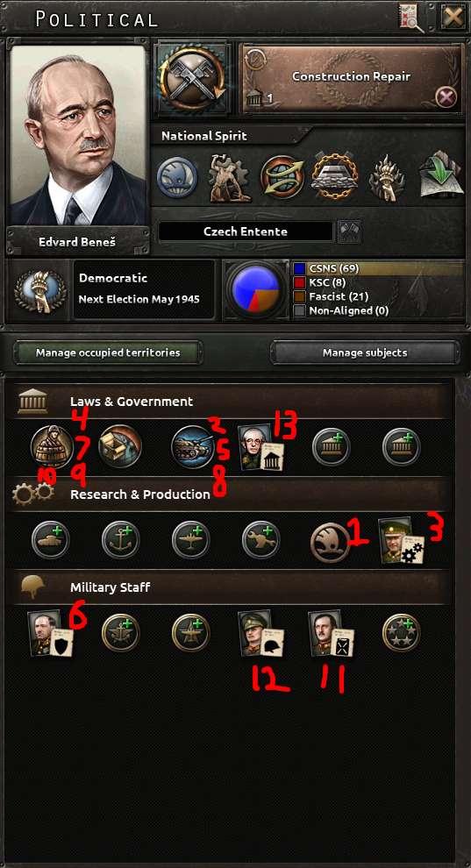The image size is (471, 868).
Task: Open the decisions checklist icon
Action: tap(411, 18)
